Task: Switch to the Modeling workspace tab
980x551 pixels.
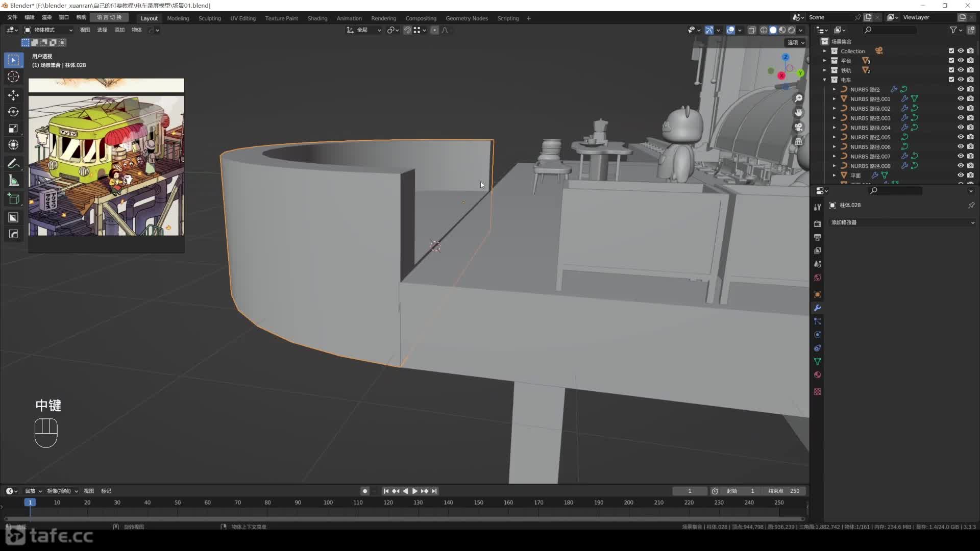Action: [178, 18]
